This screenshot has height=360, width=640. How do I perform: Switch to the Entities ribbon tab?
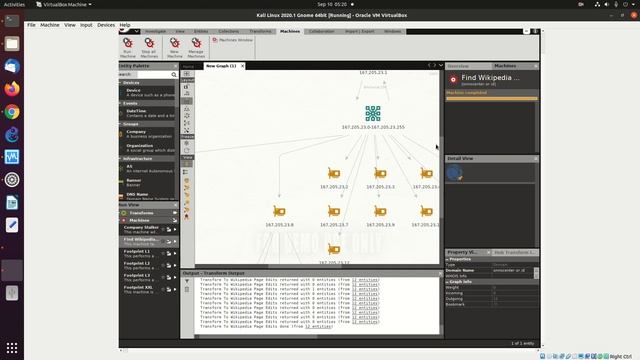201,31
